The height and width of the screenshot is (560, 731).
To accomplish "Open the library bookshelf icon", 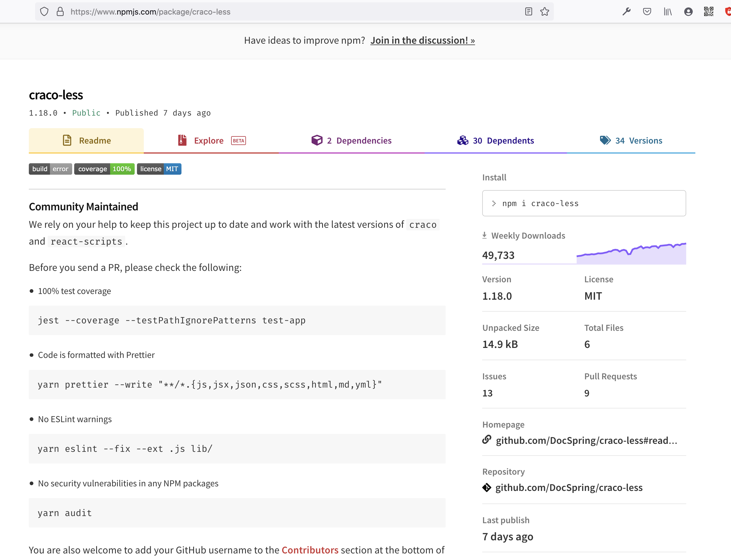I will tap(668, 12).
